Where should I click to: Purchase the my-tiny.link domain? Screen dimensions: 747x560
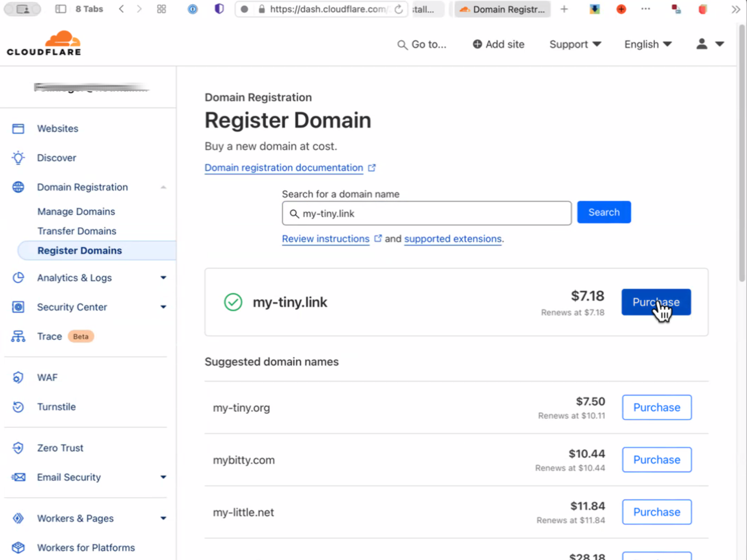[x=656, y=302]
